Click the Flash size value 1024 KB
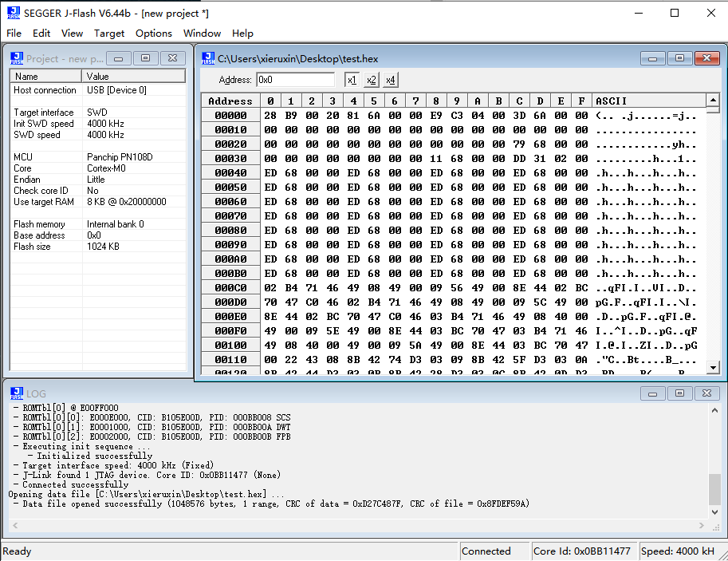The width and height of the screenshot is (728, 561). [103, 247]
